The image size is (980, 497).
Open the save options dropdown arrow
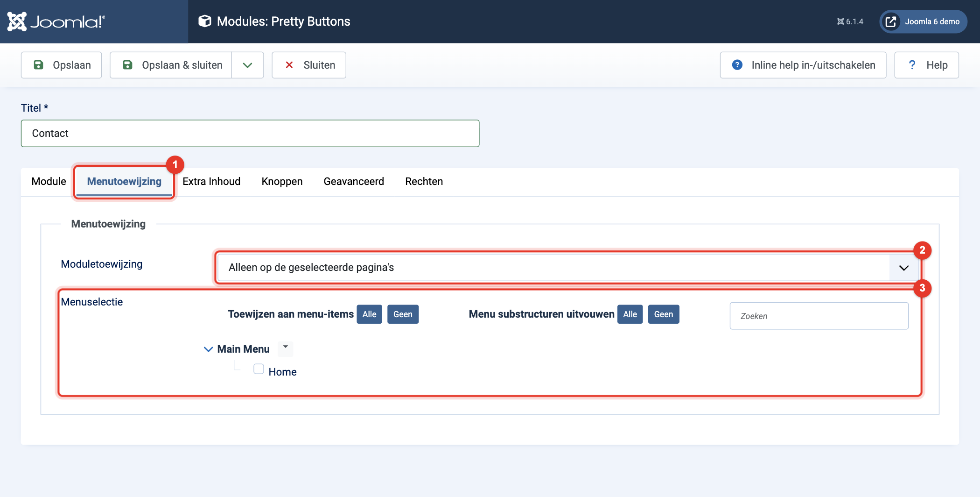click(x=248, y=65)
